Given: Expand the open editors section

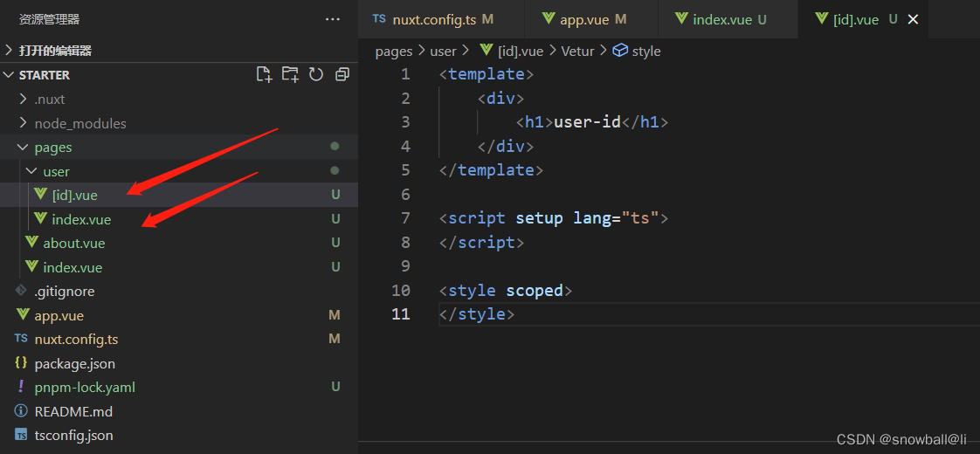Looking at the screenshot, I should [55, 51].
